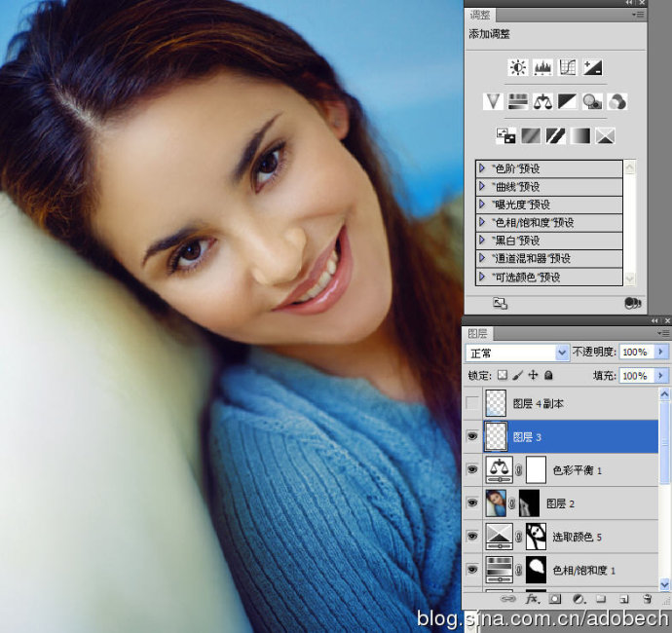Add an Invert adjustment layer

(x=505, y=136)
